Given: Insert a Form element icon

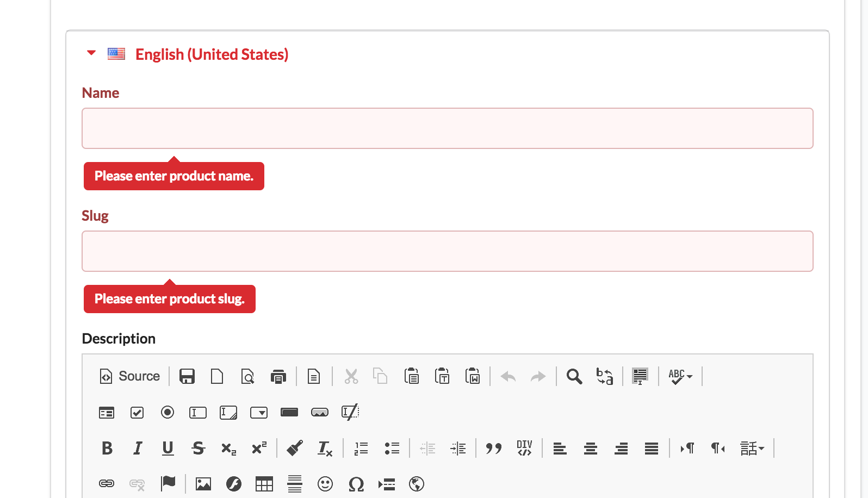Looking at the screenshot, I should [107, 413].
